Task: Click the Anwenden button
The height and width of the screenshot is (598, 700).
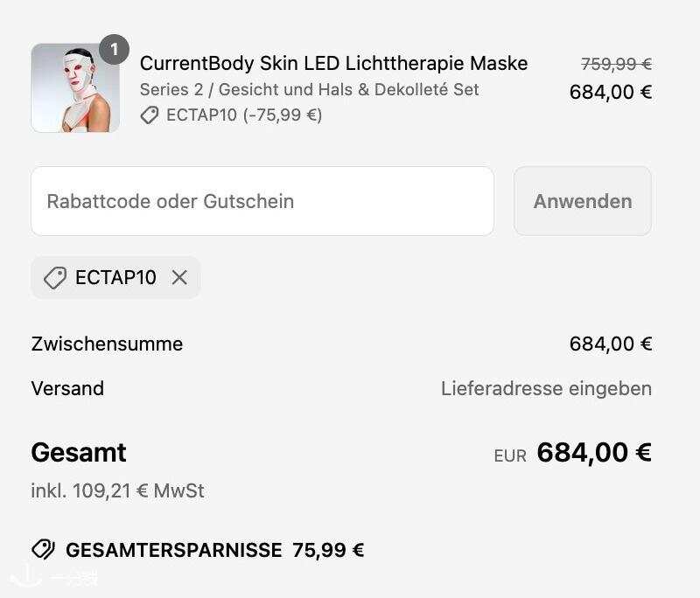Action: [x=583, y=201]
